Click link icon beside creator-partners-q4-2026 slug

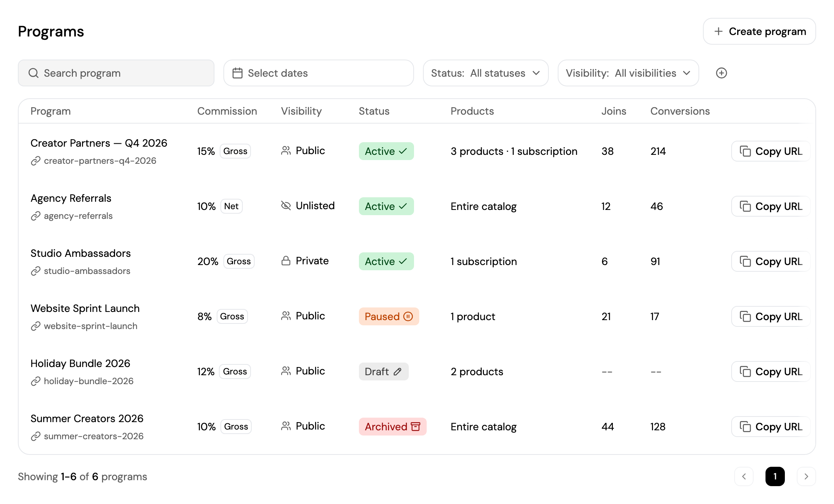(35, 161)
